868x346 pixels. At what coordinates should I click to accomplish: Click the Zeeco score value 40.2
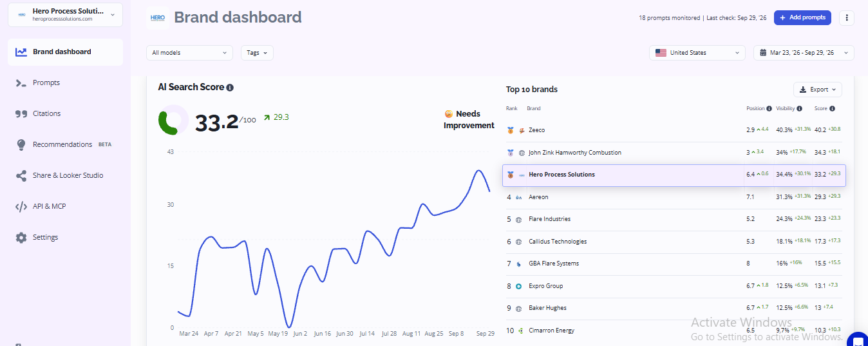click(x=820, y=130)
